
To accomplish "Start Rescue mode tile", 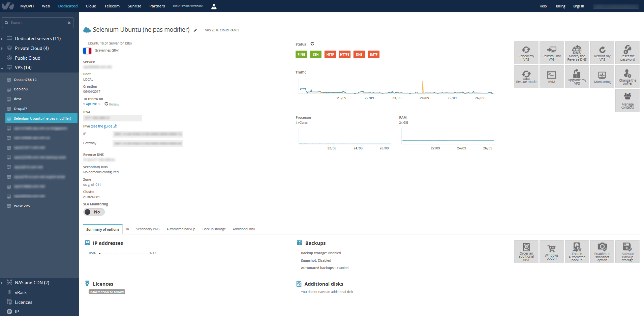I will pos(526,77).
